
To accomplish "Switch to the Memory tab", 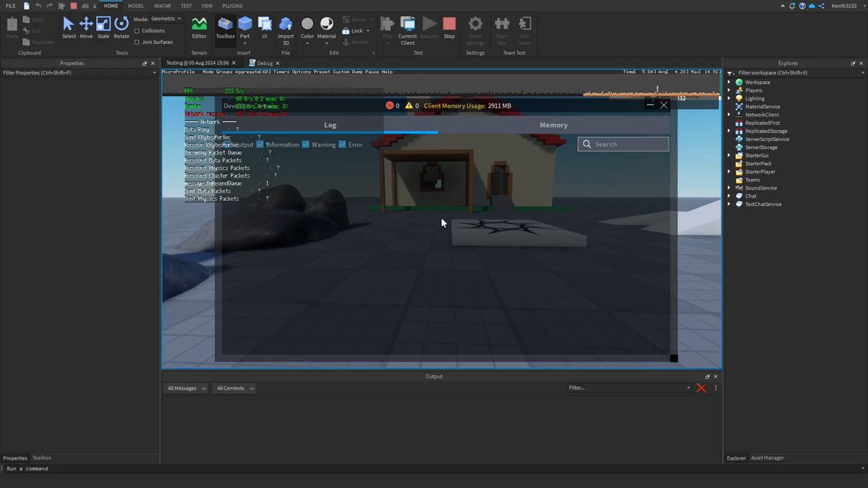I will 553,125.
